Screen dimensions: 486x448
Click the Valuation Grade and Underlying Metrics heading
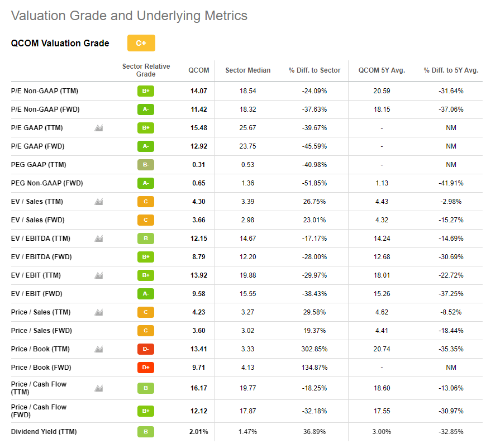click(129, 16)
